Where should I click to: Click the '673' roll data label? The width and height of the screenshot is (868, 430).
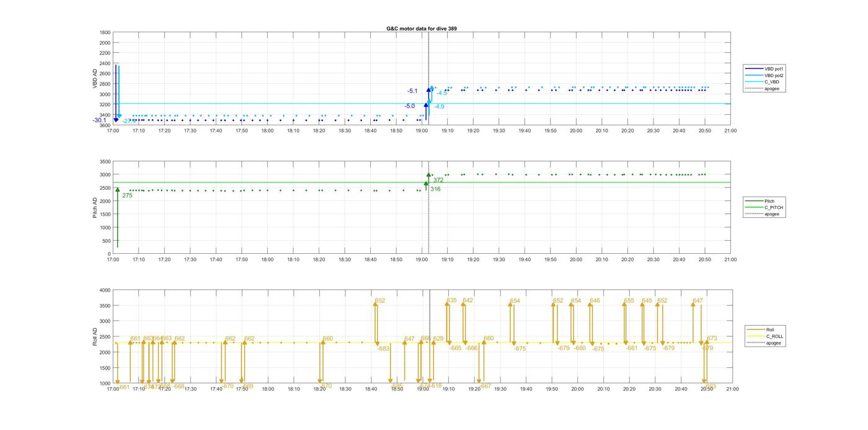712,339
